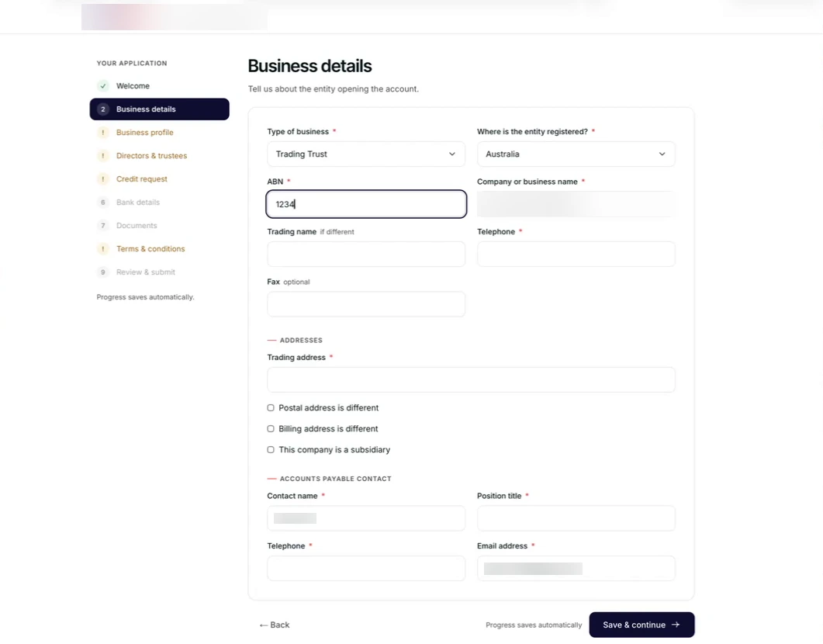The width and height of the screenshot is (823, 644).
Task: Click the Trading address input field
Action: (x=471, y=379)
